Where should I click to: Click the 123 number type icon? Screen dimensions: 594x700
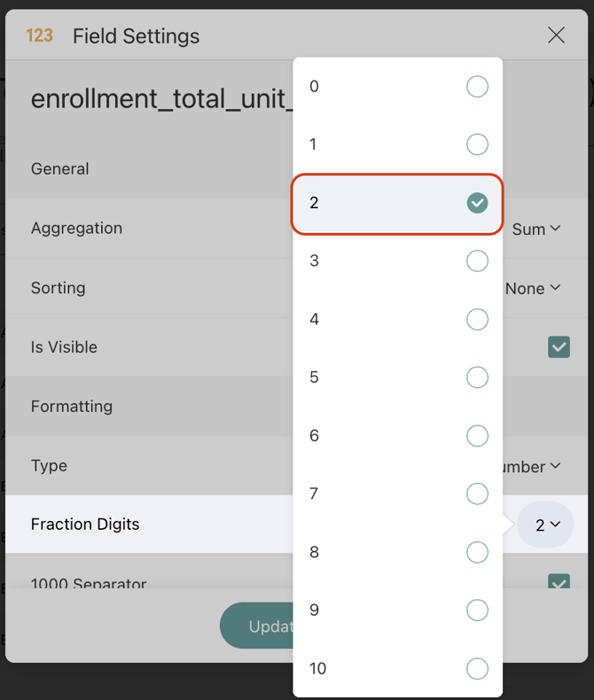[40, 35]
